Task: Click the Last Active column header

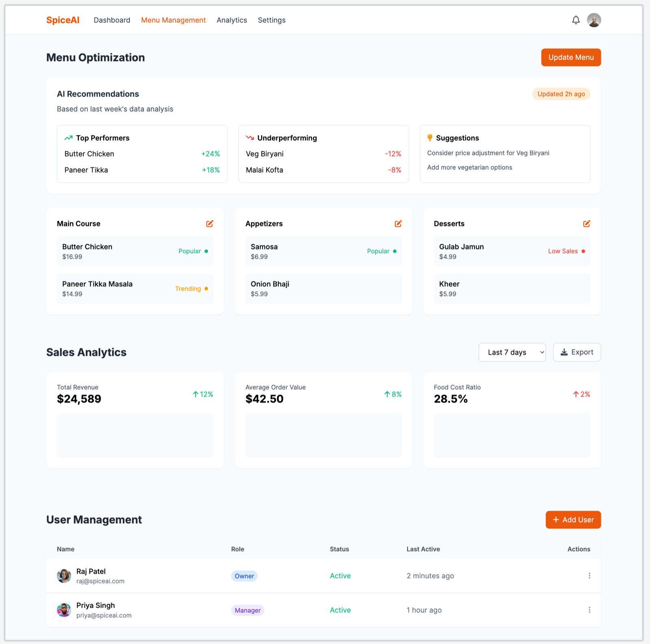Action: coord(423,549)
